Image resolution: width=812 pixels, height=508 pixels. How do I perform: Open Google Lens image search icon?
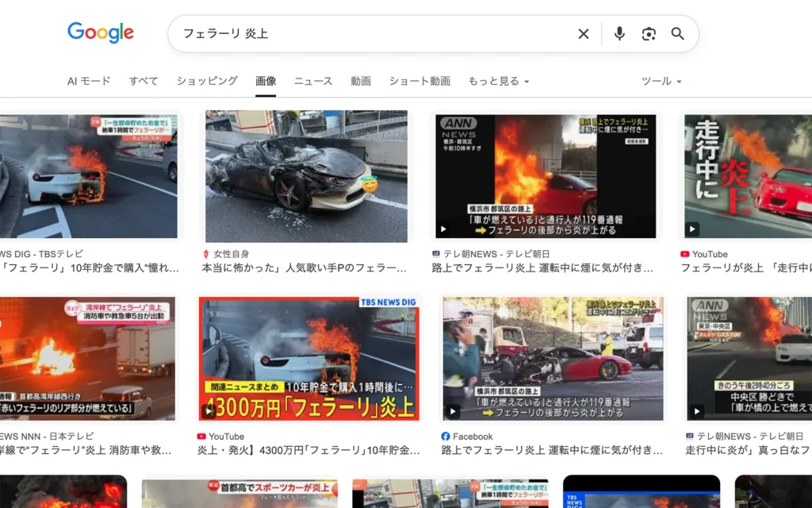click(x=649, y=33)
